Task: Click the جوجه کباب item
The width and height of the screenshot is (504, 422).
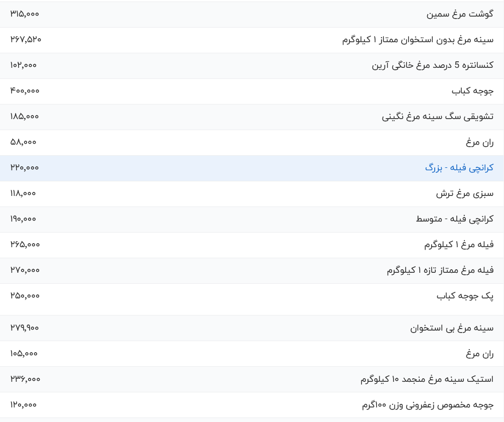Action: tap(472, 91)
